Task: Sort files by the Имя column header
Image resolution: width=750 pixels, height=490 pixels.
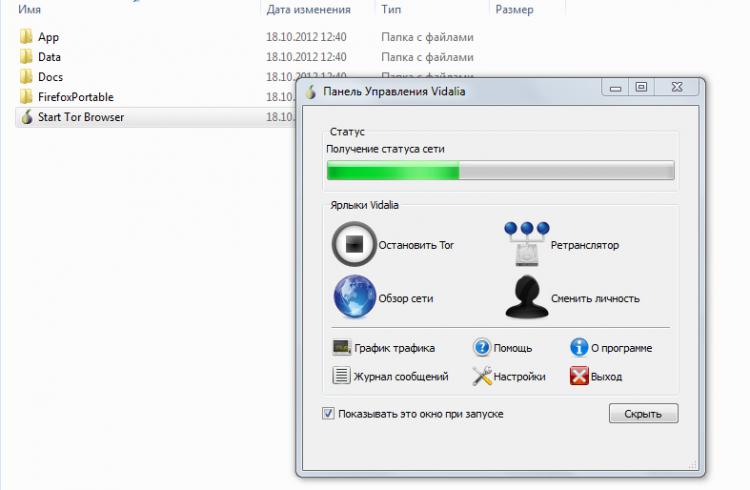Action: coord(29,9)
